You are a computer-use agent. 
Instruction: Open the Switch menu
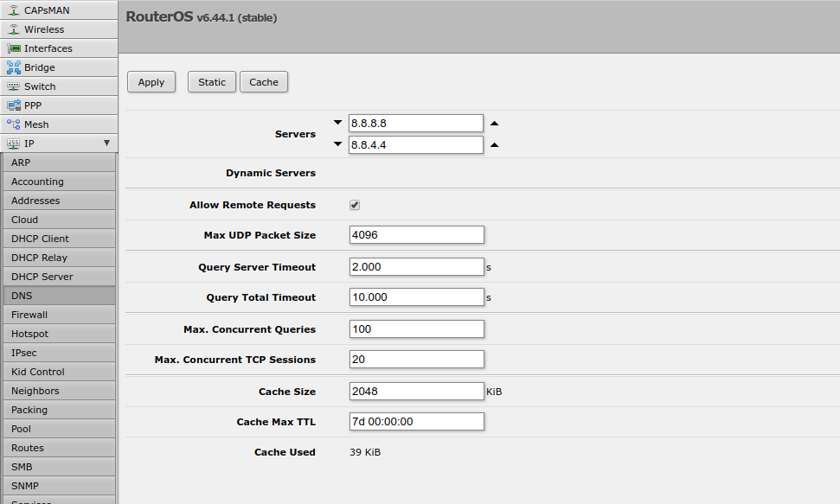click(x=59, y=86)
